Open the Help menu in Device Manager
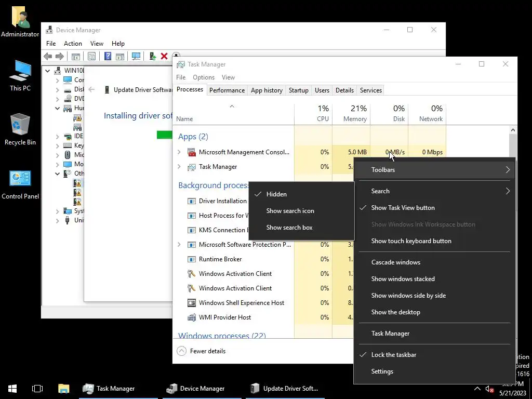Screen dimensions: 532x399 pos(118,44)
